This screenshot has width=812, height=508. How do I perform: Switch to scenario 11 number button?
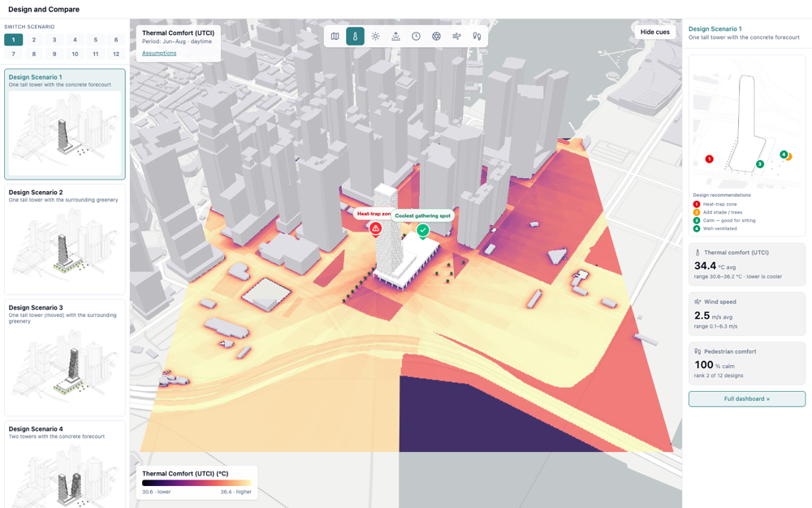click(x=95, y=54)
